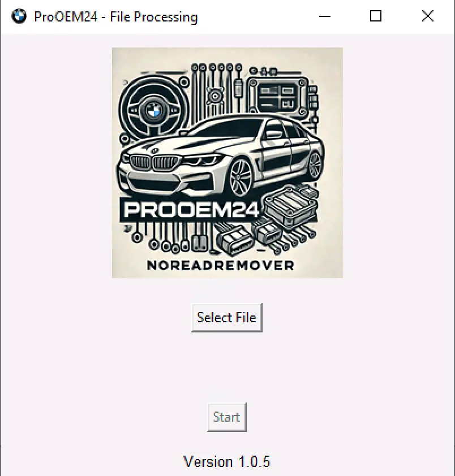Click the BMW roundel on the steering wheel
This screenshot has height=476, width=455.
tap(153, 110)
